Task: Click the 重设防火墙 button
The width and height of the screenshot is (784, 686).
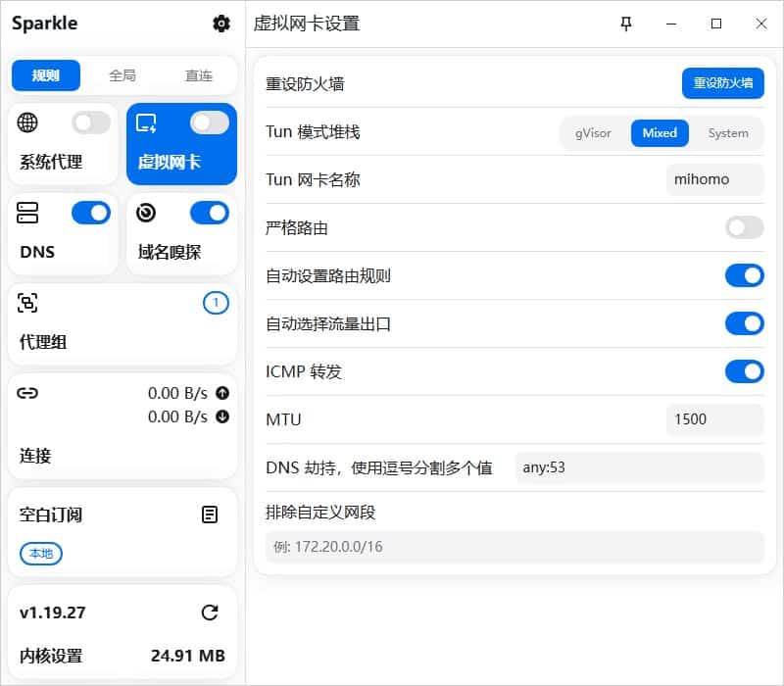Action: click(x=723, y=83)
